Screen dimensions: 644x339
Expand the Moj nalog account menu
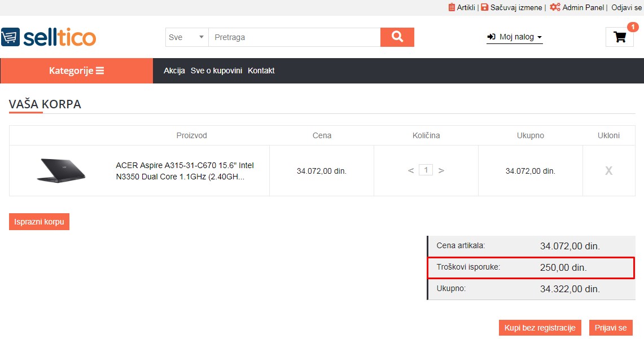pos(515,37)
